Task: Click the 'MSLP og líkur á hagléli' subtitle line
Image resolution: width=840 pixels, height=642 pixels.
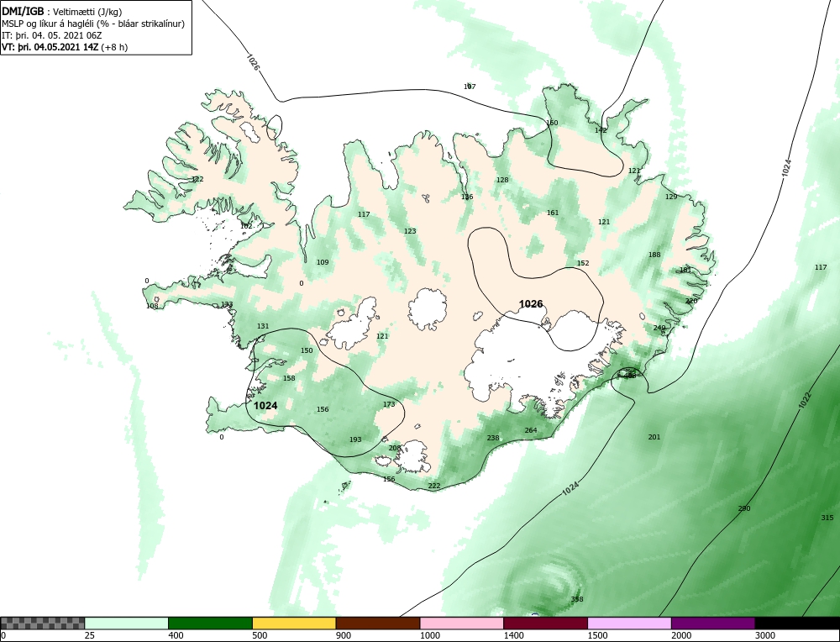Action: click(93, 24)
